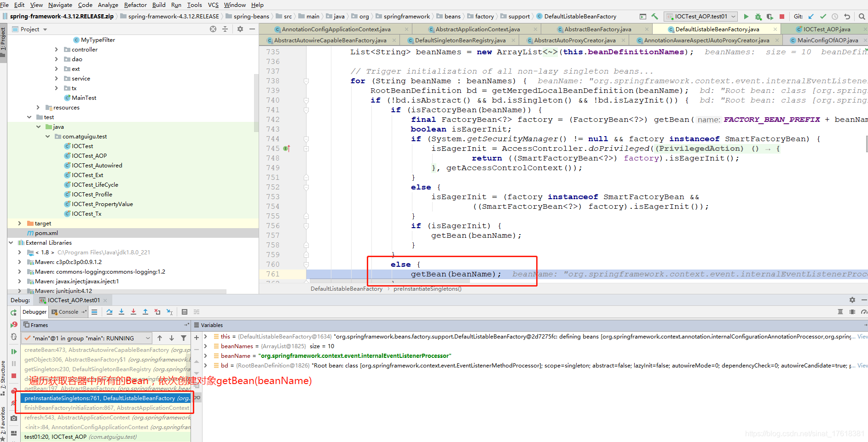Click Run to Cursor icon
The height and width of the screenshot is (442, 868).
coord(169,312)
